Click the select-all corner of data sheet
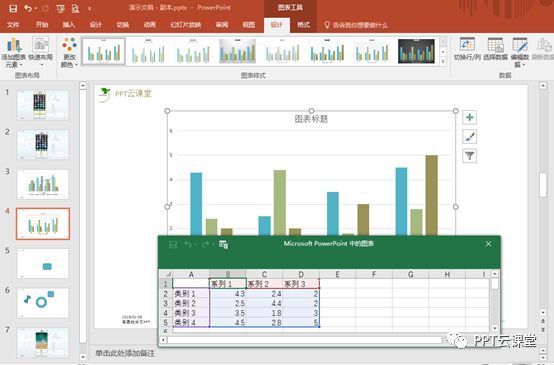Screen dimensions: 554x365 coord(166,275)
